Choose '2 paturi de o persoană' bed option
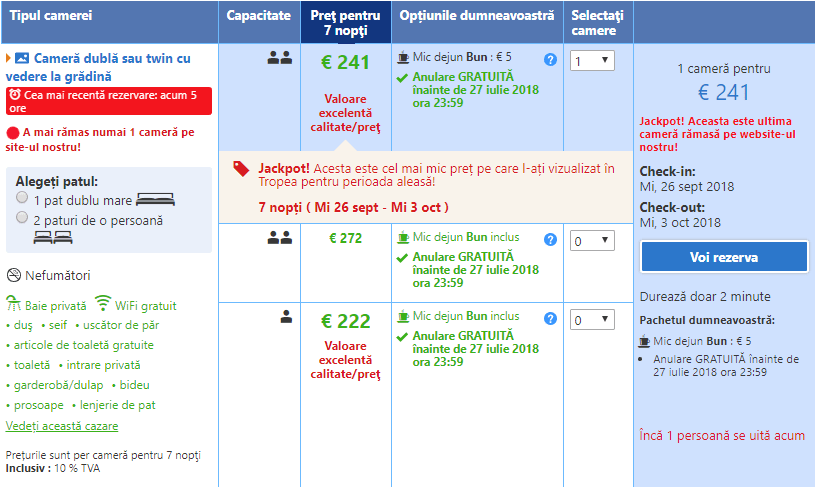The image size is (817, 487). point(22,219)
